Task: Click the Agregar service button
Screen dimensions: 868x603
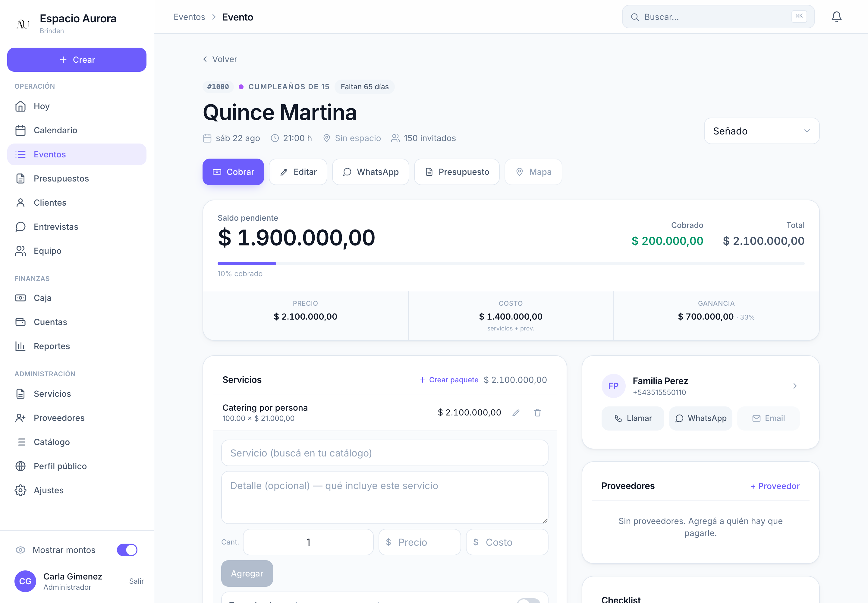Action: point(247,573)
